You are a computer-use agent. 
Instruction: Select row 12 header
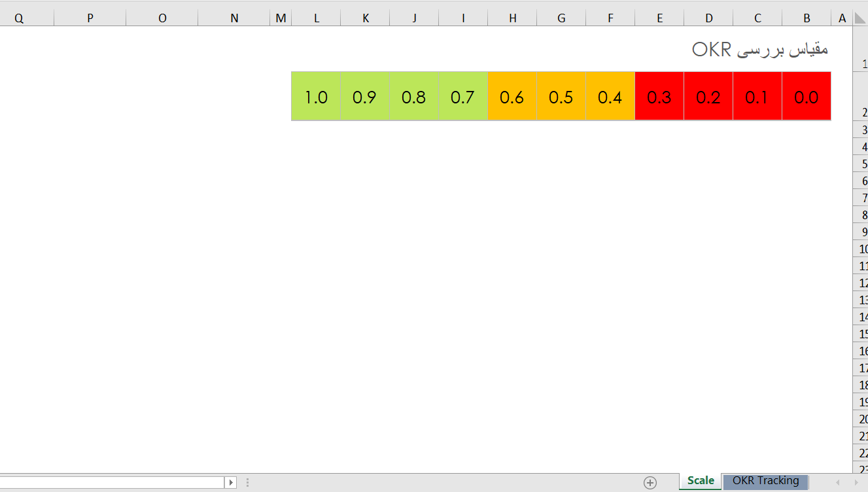pyautogui.click(x=861, y=283)
